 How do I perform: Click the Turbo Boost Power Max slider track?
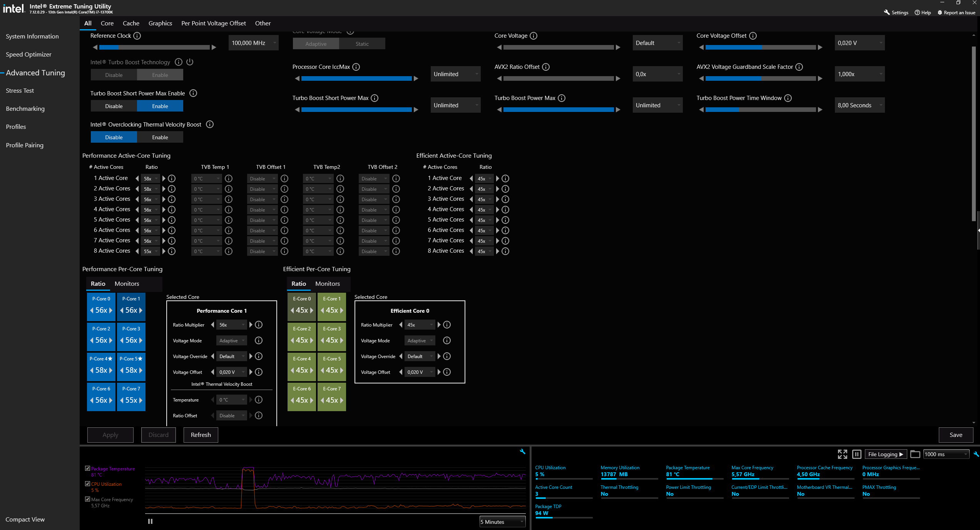click(559, 110)
